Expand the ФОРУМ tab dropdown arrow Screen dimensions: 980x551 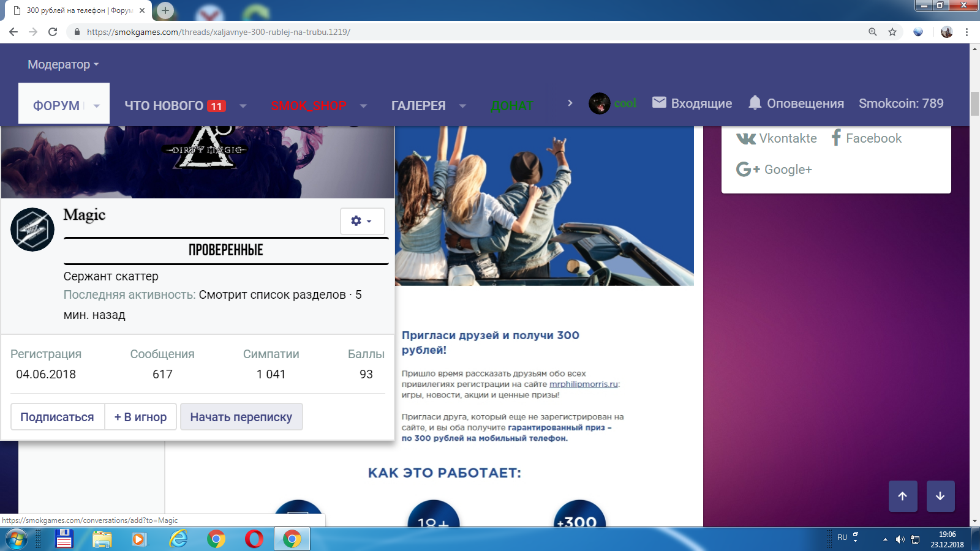(96, 106)
